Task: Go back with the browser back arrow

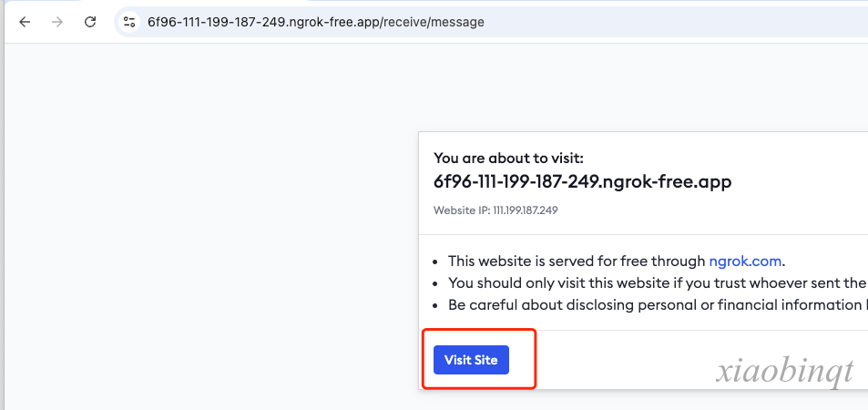Action: [x=25, y=22]
